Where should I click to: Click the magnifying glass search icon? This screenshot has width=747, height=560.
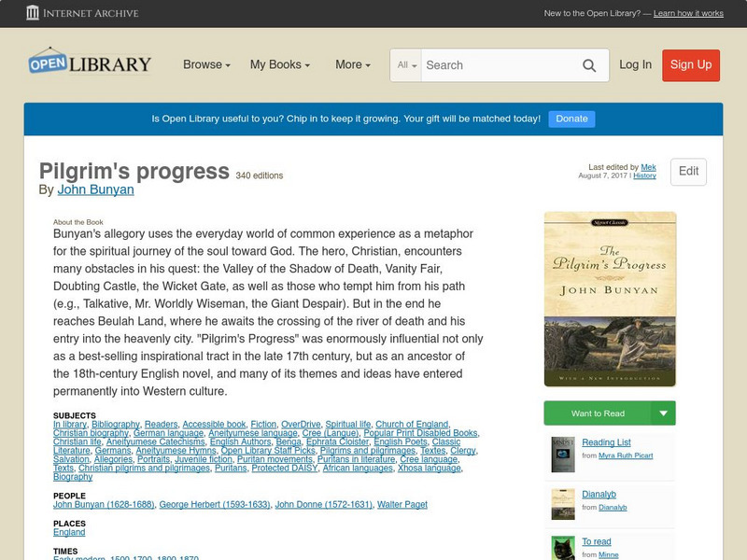click(589, 65)
